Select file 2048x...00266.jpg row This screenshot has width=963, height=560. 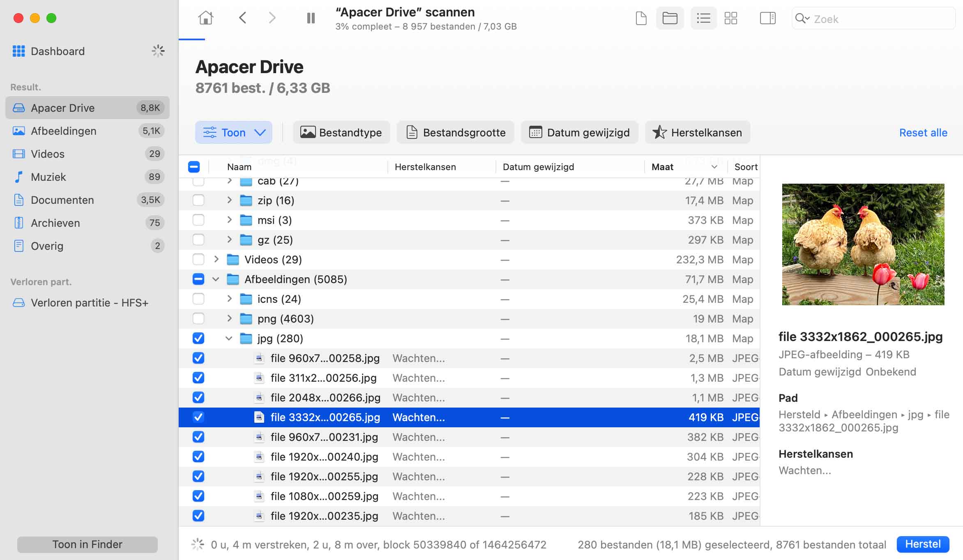coord(469,398)
